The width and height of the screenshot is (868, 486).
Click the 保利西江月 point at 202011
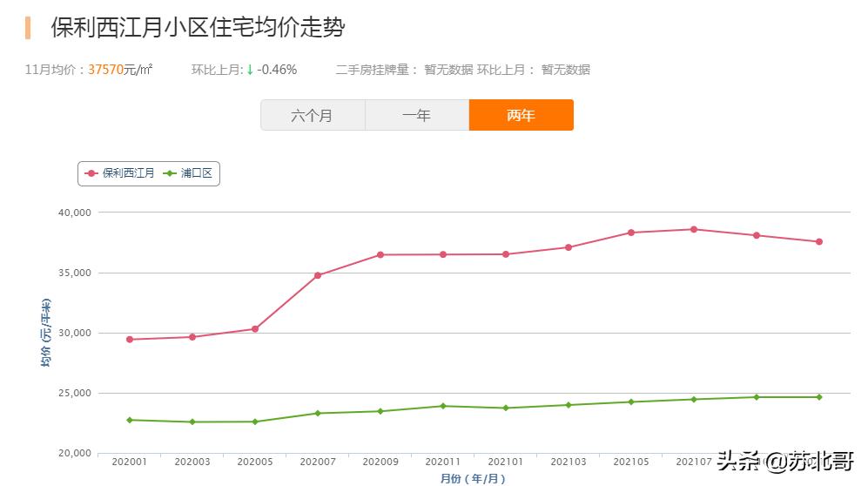click(443, 254)
